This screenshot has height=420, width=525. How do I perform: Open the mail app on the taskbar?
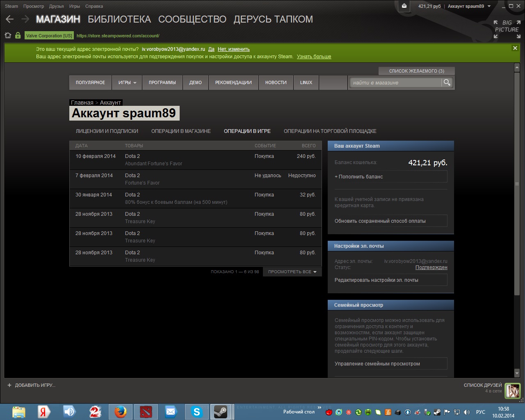pos(171,412)
